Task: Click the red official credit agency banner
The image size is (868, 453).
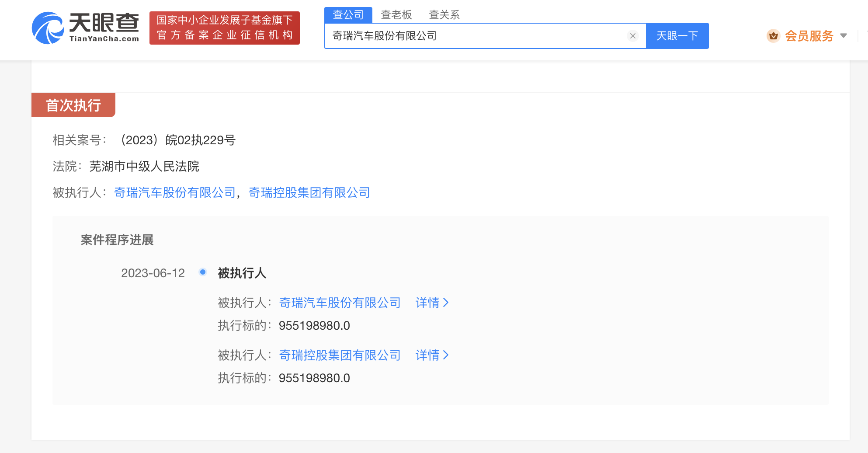Action: click(x=225, y=28)
